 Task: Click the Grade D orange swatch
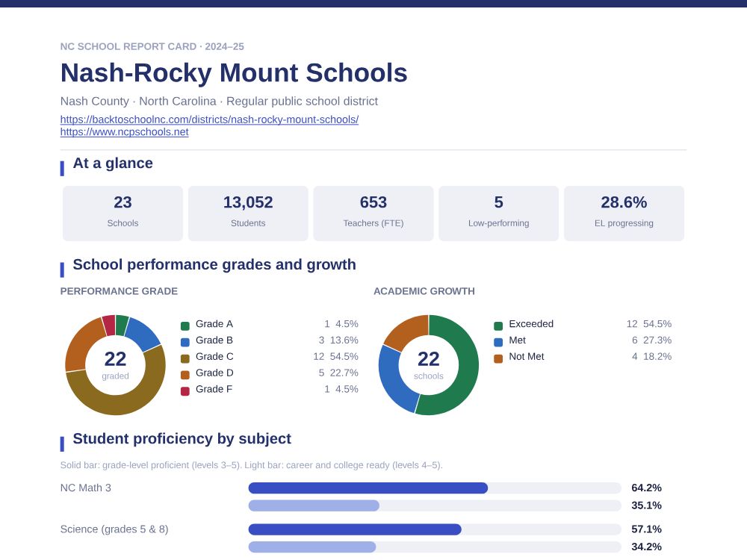point(185,375)
